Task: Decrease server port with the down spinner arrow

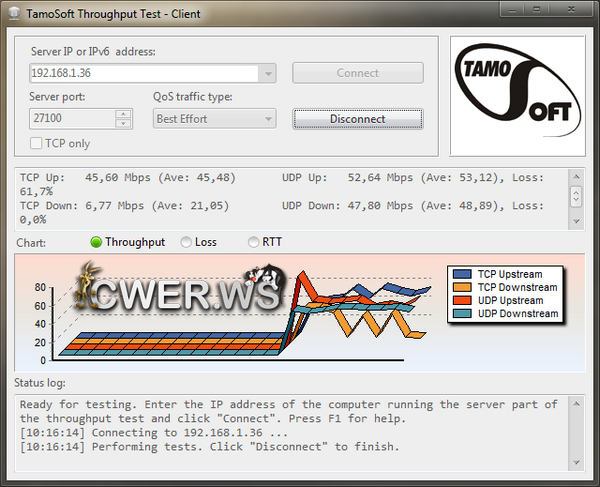Action: click(123, 124)
